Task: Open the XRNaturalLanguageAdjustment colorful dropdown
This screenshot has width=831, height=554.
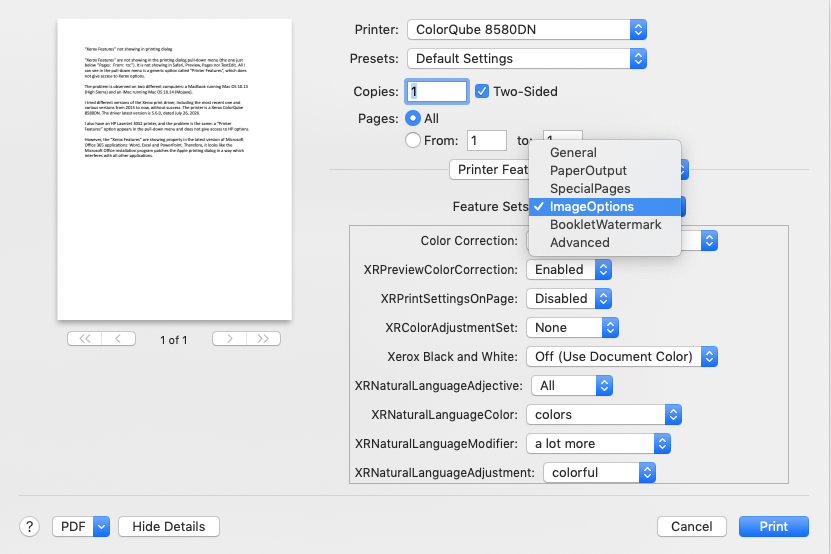Action: [599, 473]
